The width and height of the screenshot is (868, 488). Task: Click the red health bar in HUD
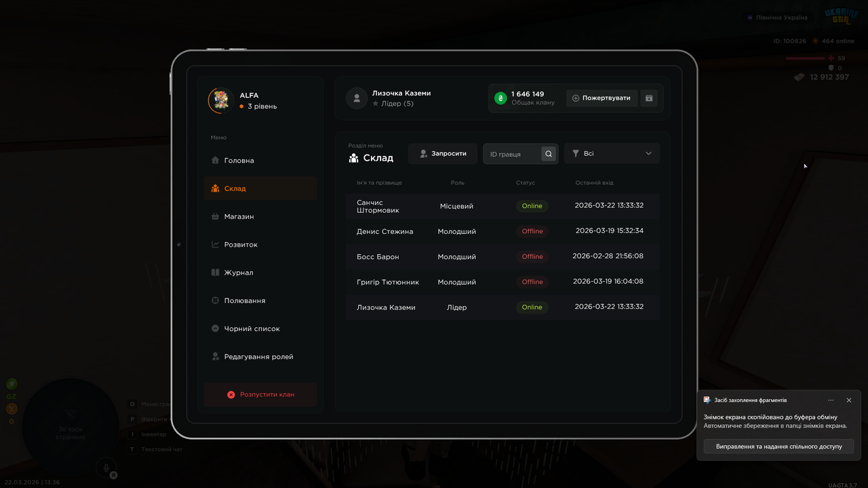(x=806, y=58)
